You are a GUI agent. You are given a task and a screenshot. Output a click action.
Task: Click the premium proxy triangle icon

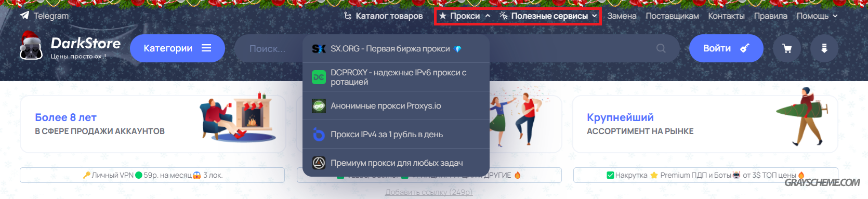pos(319,163)
